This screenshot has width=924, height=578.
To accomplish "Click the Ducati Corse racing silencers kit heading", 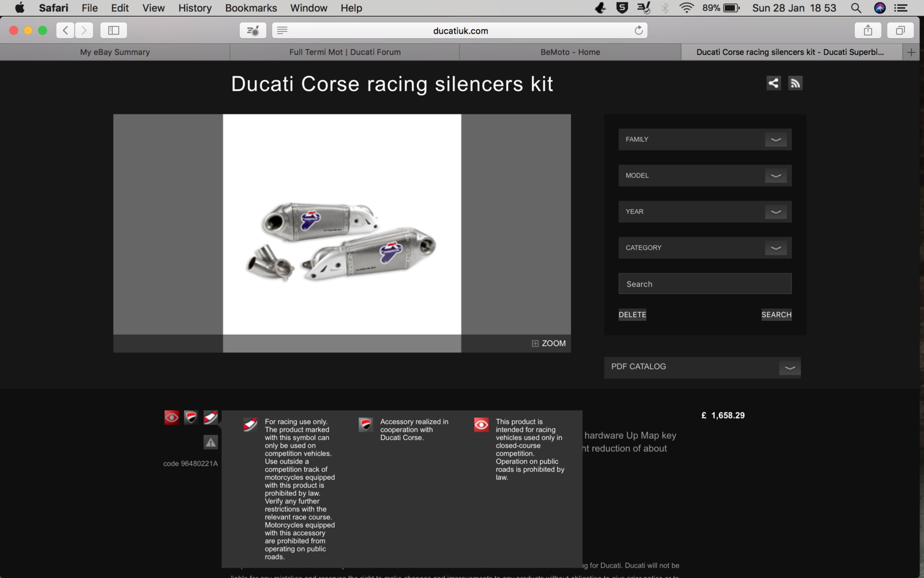I will 392,84.
